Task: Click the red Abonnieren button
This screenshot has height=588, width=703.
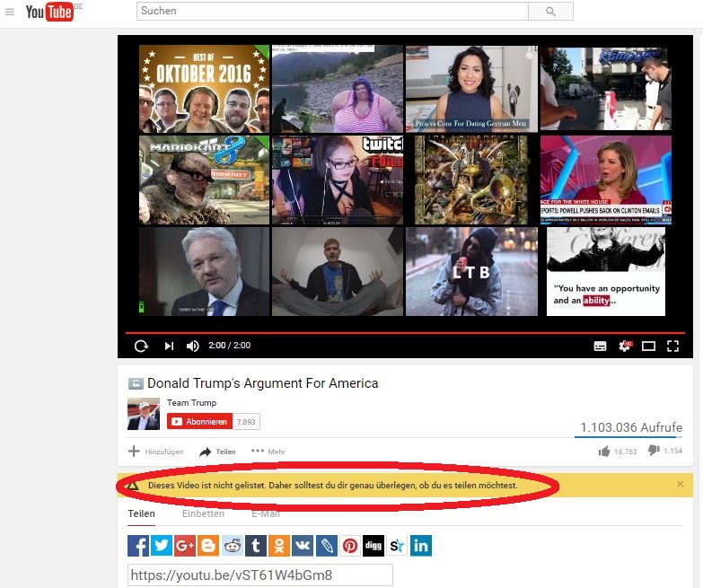Action: click(199, 422)
